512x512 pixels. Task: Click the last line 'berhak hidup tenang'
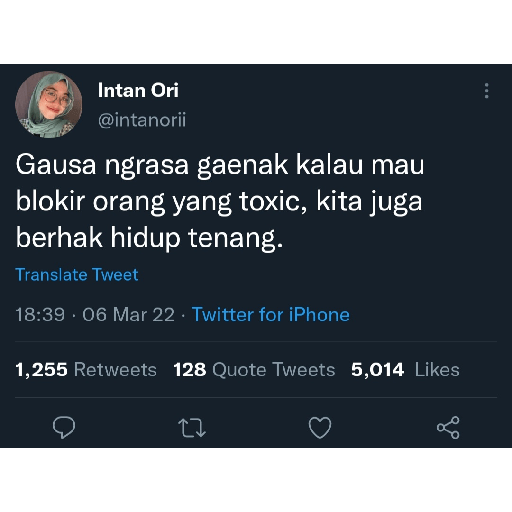click(x=150, y=238)
